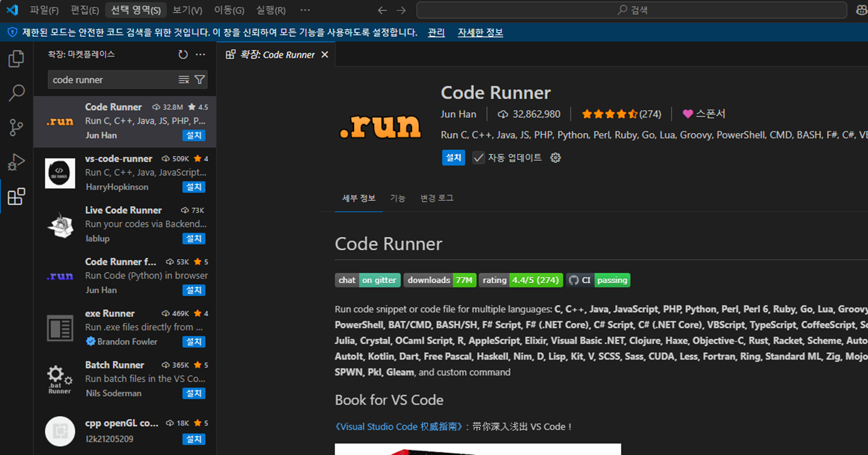Click the Live Code Runner icon thumbnail
868x455 pixels.
[60, 225]
